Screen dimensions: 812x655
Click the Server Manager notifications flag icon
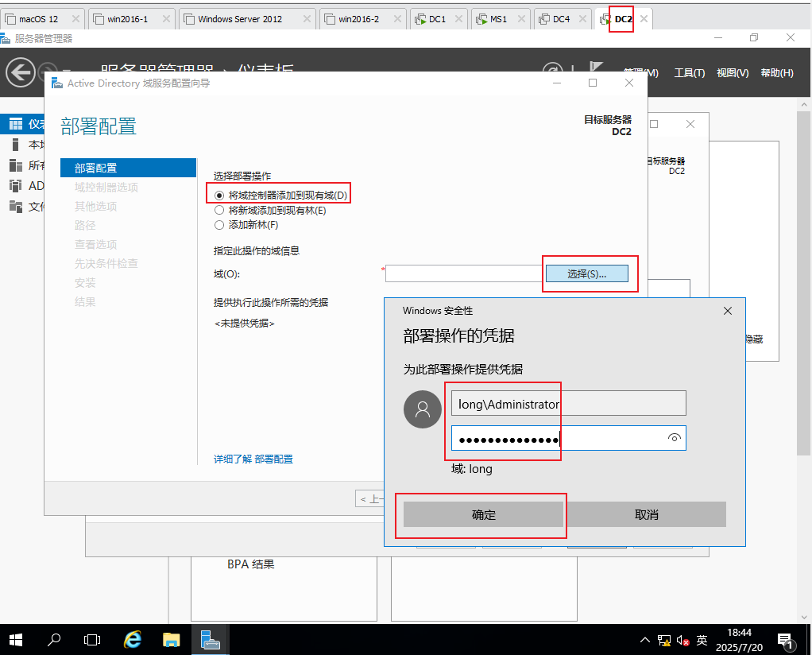pos(597,67)
